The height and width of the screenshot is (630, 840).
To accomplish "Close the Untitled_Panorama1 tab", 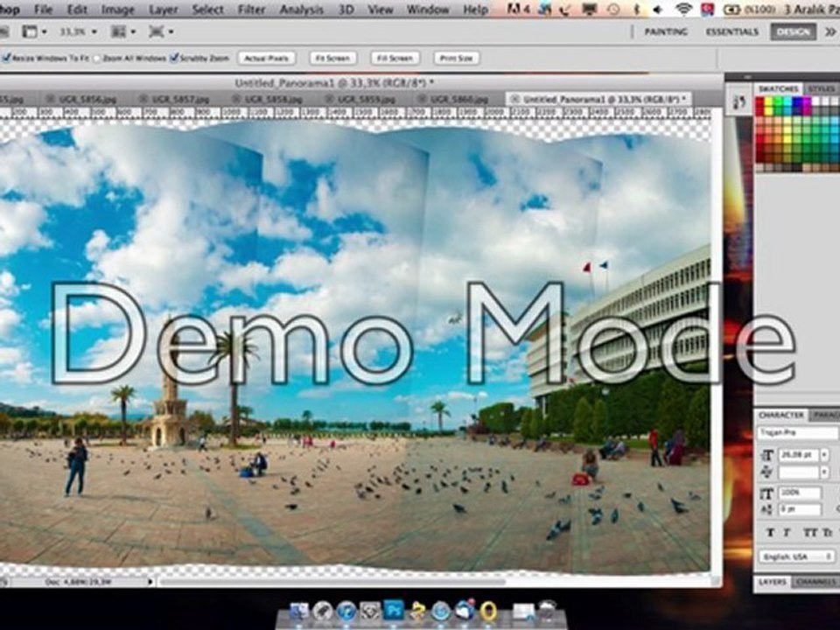I will tap(514, 99).
